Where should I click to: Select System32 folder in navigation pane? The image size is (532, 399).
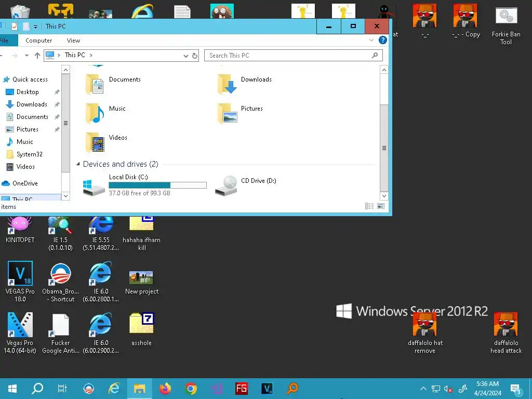tap(29, 154)
